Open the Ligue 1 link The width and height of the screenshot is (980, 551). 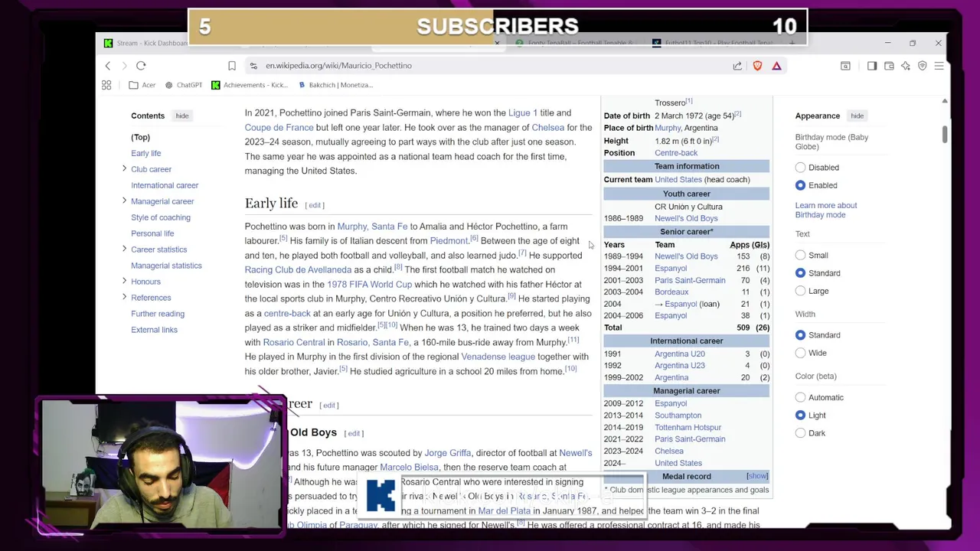click(523, 112)
